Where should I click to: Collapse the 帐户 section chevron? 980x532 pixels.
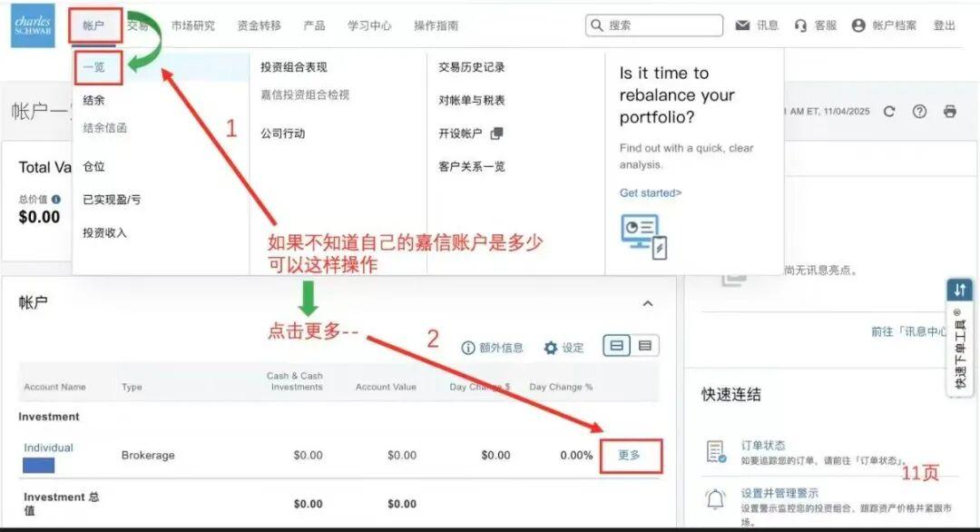[648, 303]
